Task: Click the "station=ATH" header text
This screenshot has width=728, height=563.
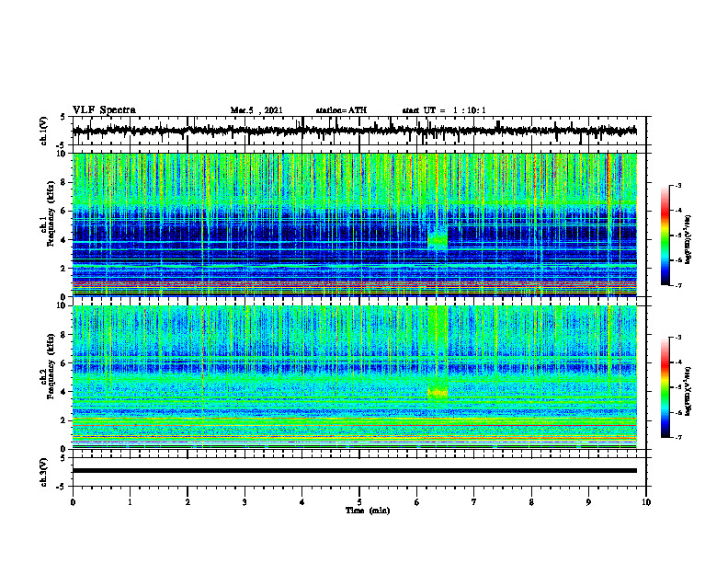Action: click(341, 110)
